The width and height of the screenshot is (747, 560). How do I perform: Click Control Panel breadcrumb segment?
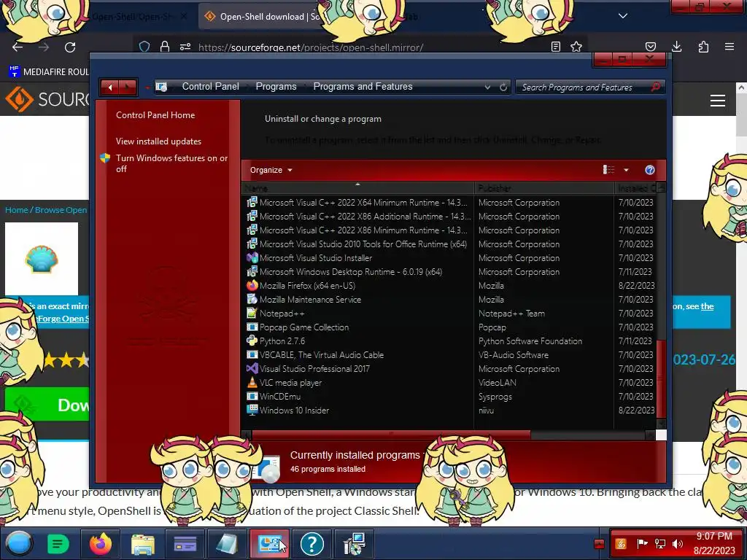[x=211, y=86]
